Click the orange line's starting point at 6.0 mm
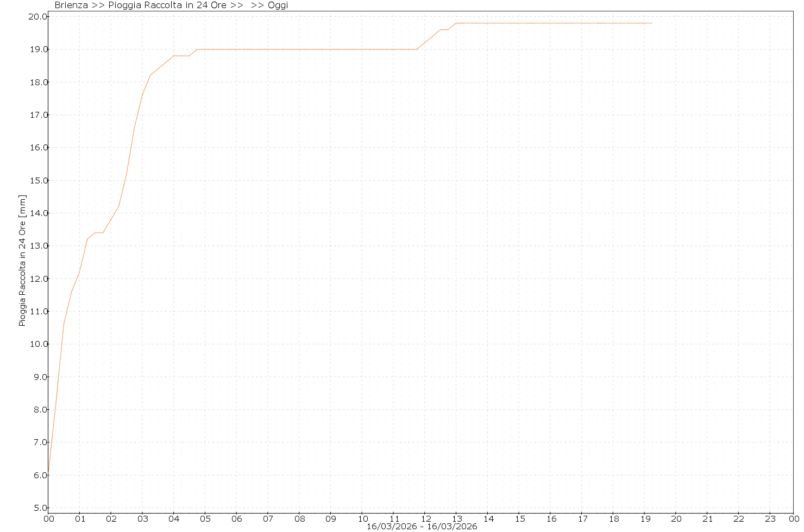 coord(49,474)
